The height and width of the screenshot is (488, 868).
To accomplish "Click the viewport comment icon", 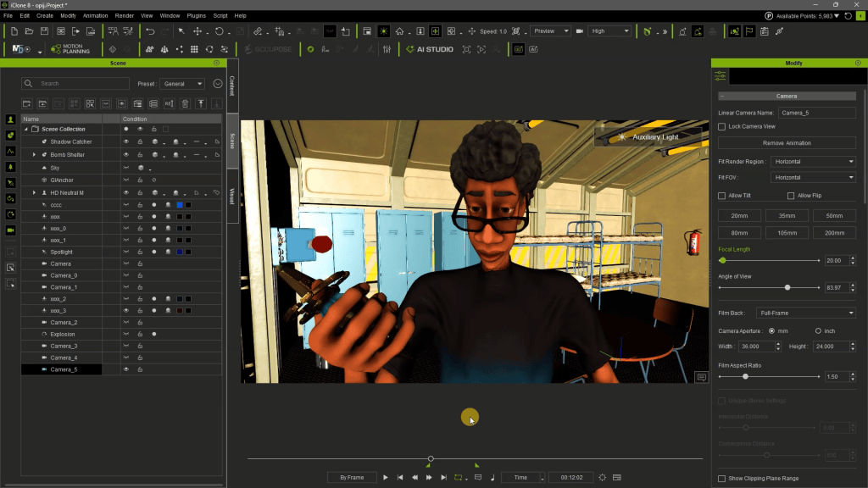I will tap(701, 377).
